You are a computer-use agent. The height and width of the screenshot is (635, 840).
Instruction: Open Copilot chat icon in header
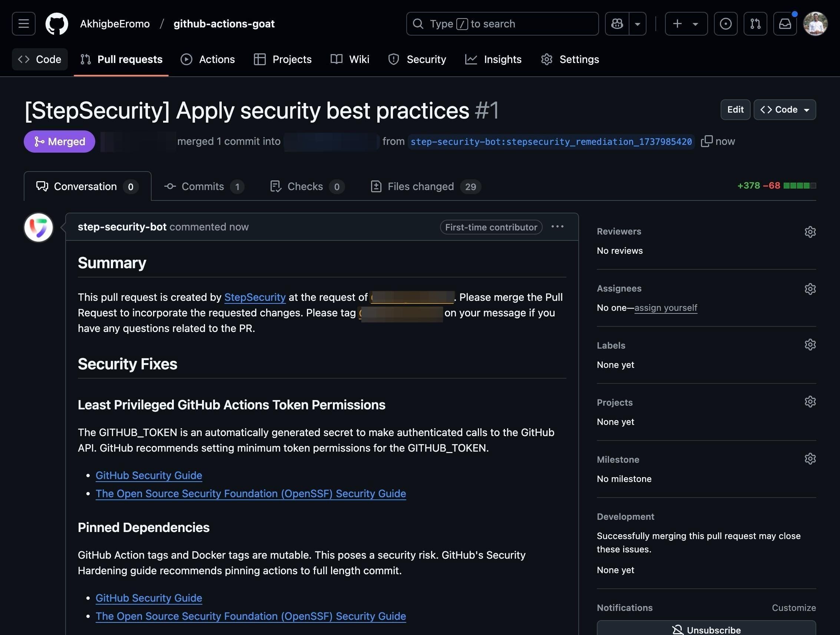[617, 24]
